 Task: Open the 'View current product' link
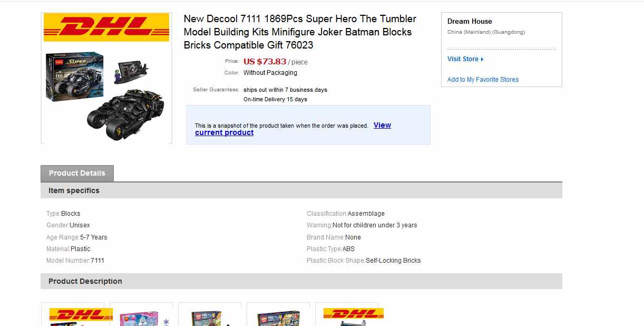click(224, 132)
